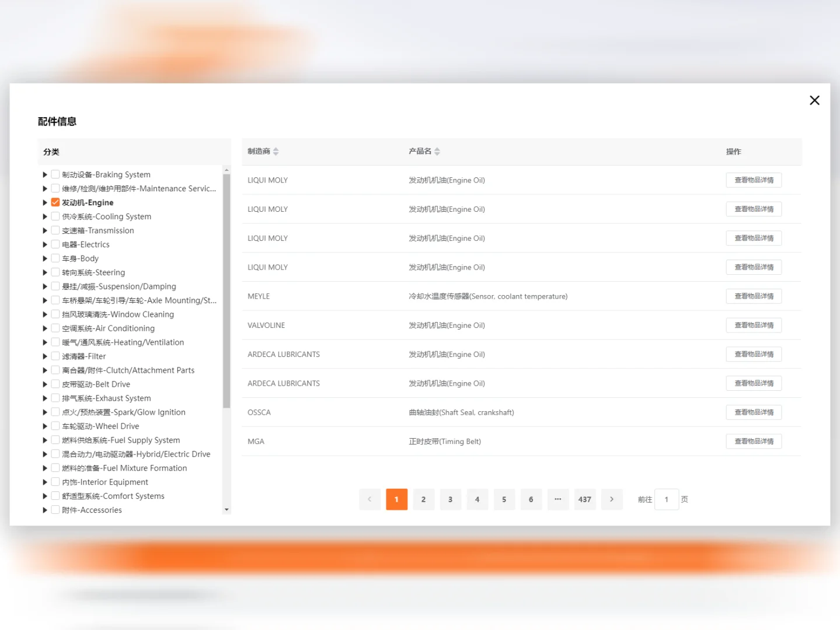840x630 pixels.
Task: Check 制动设备-Braking System checkbox
Action: (x=55, y=174)
